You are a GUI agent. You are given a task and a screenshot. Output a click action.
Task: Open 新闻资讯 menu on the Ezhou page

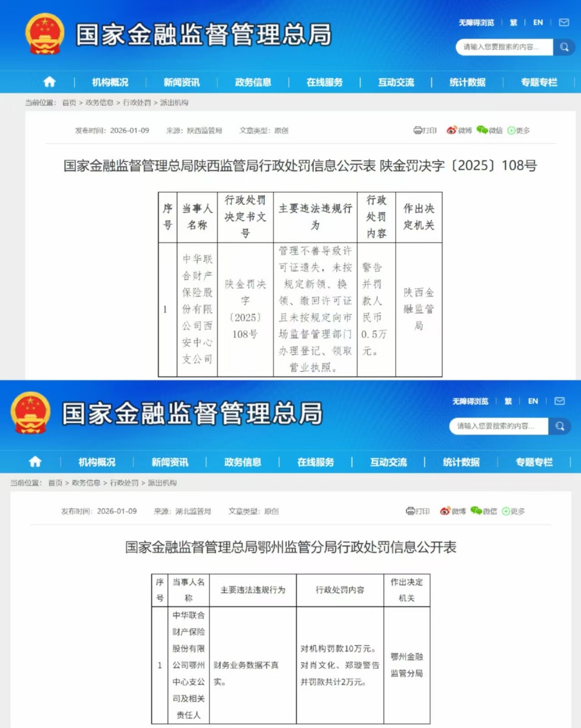(170, 462)
